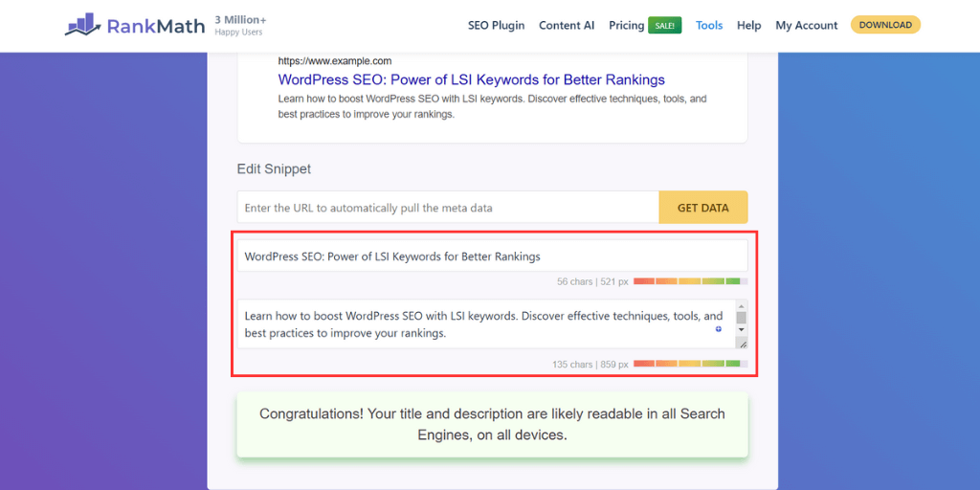Click the Congratulations message box
Image resolution: width=980 pixels, height=490 pixels.
coord(493,424)
